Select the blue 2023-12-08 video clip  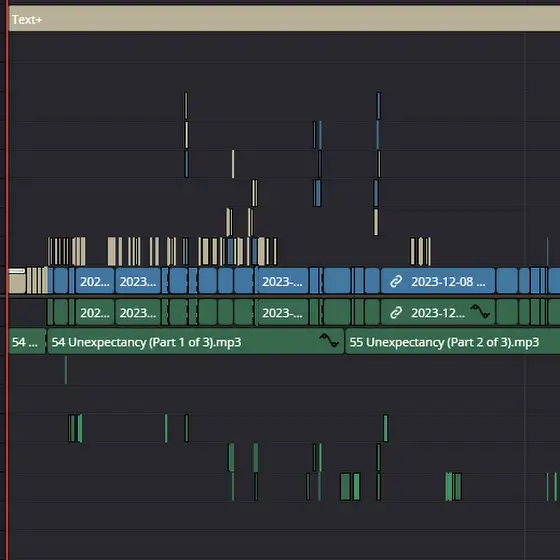438,281
